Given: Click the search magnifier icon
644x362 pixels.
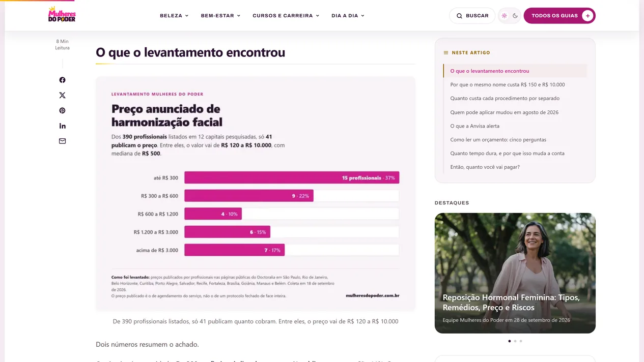Looking at the screenshot, I should coord(459,16).
